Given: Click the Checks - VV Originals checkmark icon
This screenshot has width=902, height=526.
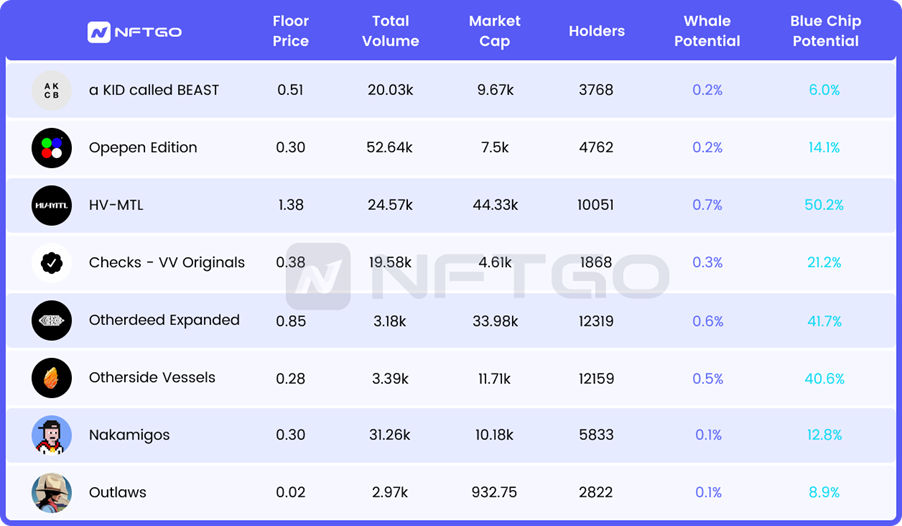Looking at the screenshot, I should point(52,263).
